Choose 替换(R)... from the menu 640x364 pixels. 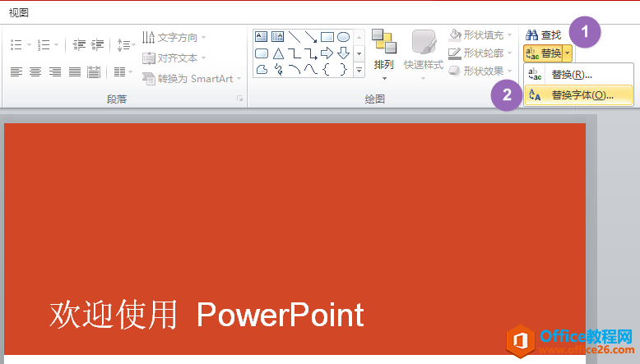pyautogui.click(x=578, y=75)
